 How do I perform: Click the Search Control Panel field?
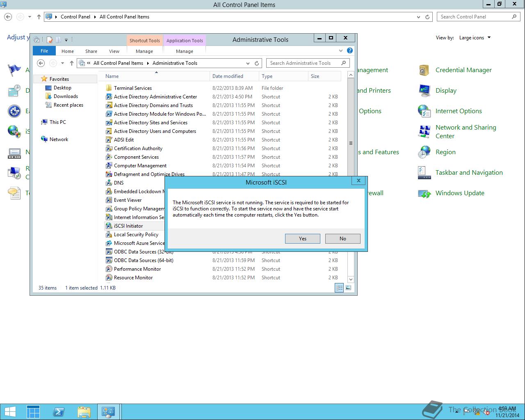(x=478, y=17)
